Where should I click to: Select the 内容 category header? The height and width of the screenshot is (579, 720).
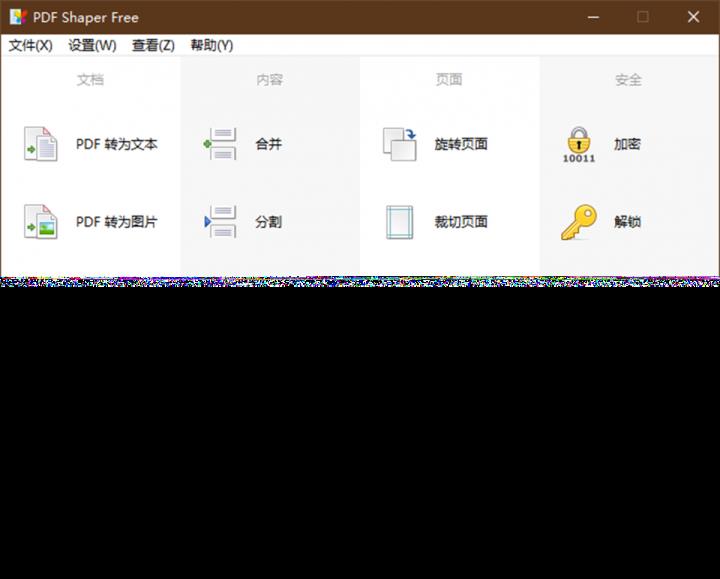click(270, 80)
